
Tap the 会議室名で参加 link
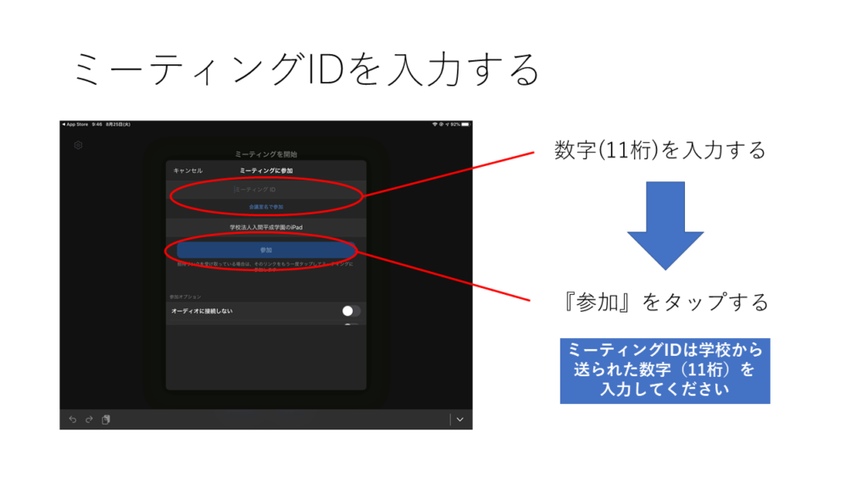click(x=266, y=207)
